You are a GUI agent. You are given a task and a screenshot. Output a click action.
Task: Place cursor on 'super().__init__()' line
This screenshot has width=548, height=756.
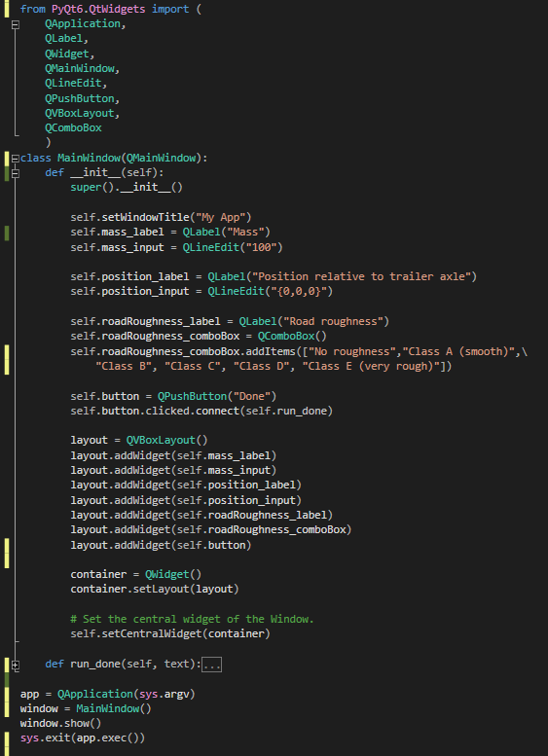127,187
